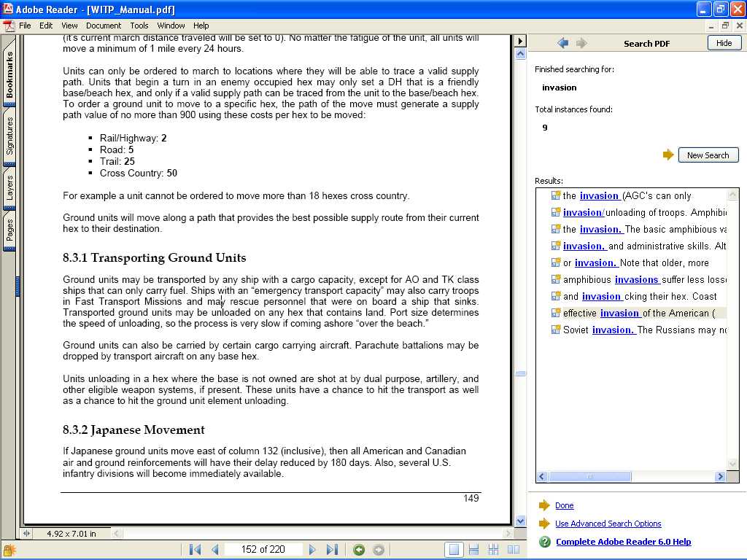Click arrow icon beside New Search
This screenshot has height=560, width=747.
click(x=668, y=155)
